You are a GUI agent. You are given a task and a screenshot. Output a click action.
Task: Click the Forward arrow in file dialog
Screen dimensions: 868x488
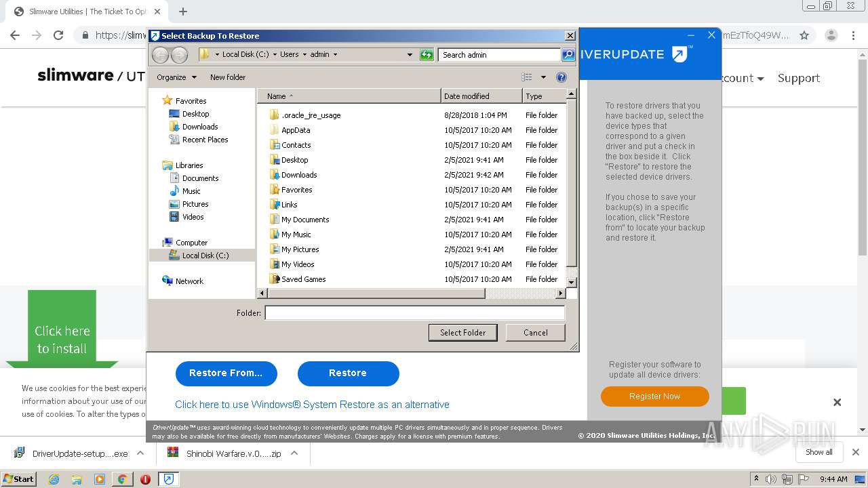179,55
